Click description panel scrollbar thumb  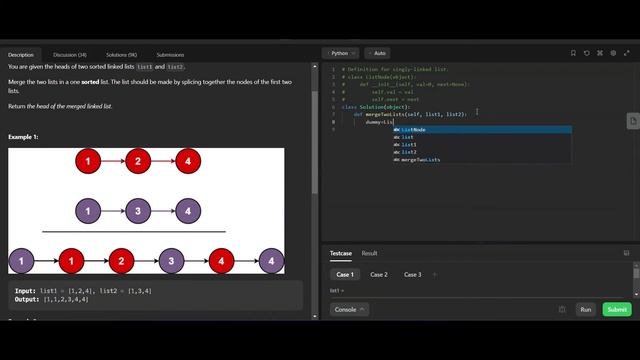point(315,142)
